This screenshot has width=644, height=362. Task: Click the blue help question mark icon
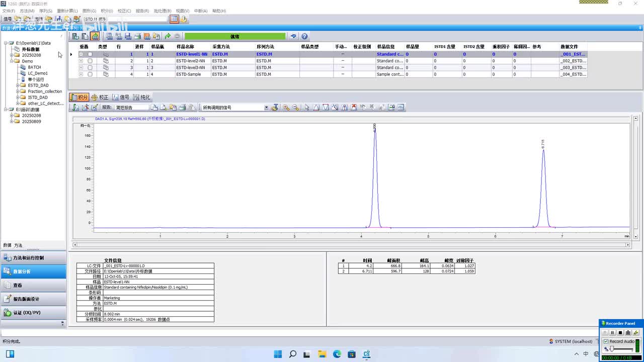click(x=304, y=36)
